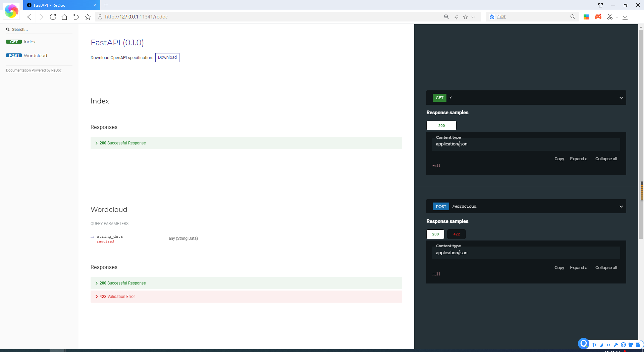Click the search icon in the Baidu search box

(573, 17)
